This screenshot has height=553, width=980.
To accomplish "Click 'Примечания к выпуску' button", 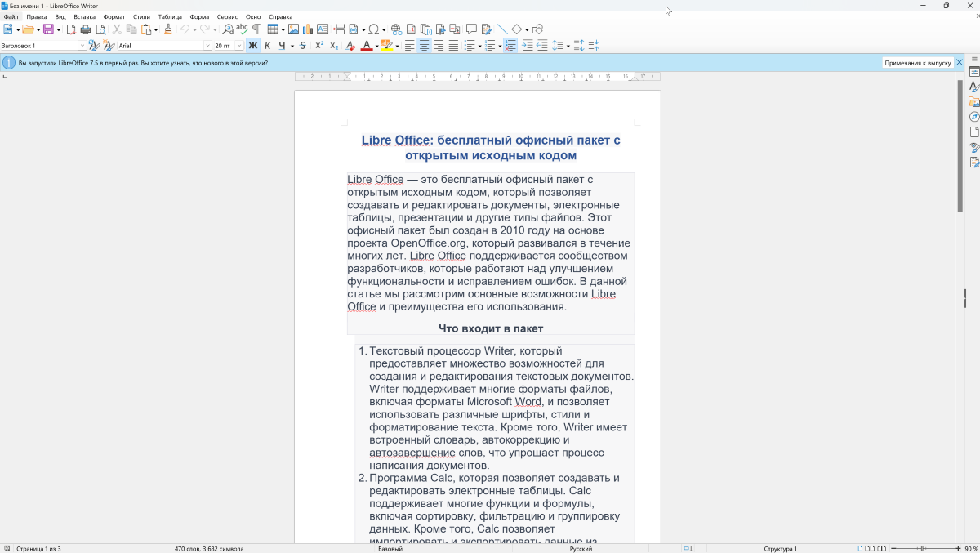I will pos(917,63).
